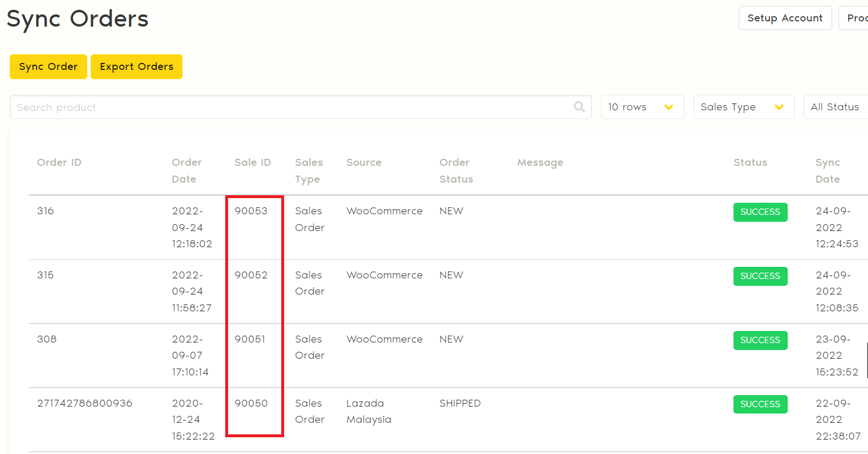Select Sales Order type for order 308

(310, 348)
